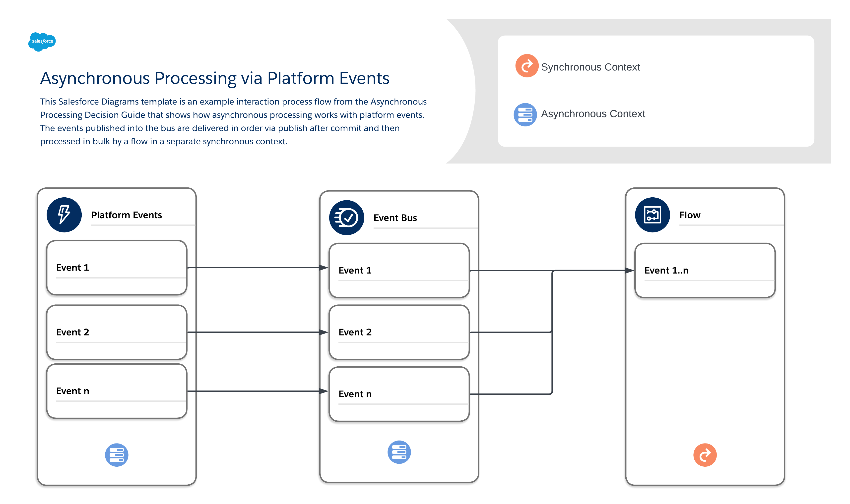This screenshot has width=850, height=504.
Task: Click the Synchronous Context legend label
Action: 590,67
